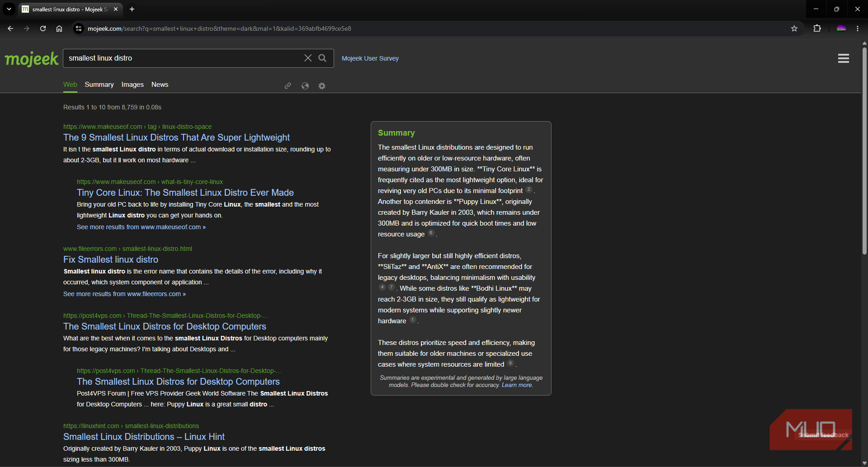The height and width of the screenshot is (467, 868).
Task: Click the globe region icon
Action: point(305,85)
